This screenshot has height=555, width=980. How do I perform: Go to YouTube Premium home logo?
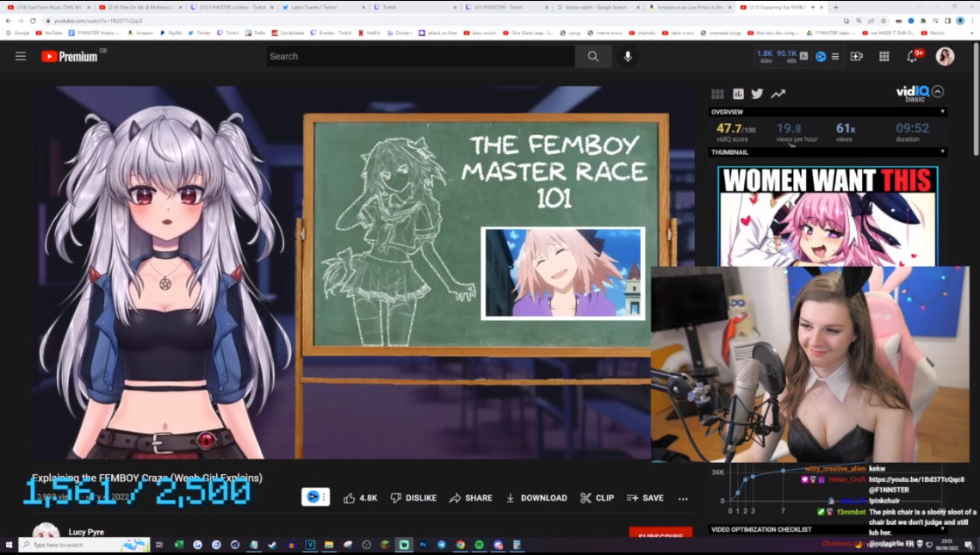(70, 56)
